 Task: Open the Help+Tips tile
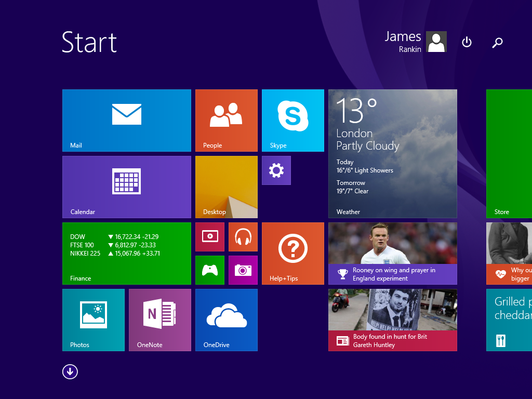tap(293, 254)
